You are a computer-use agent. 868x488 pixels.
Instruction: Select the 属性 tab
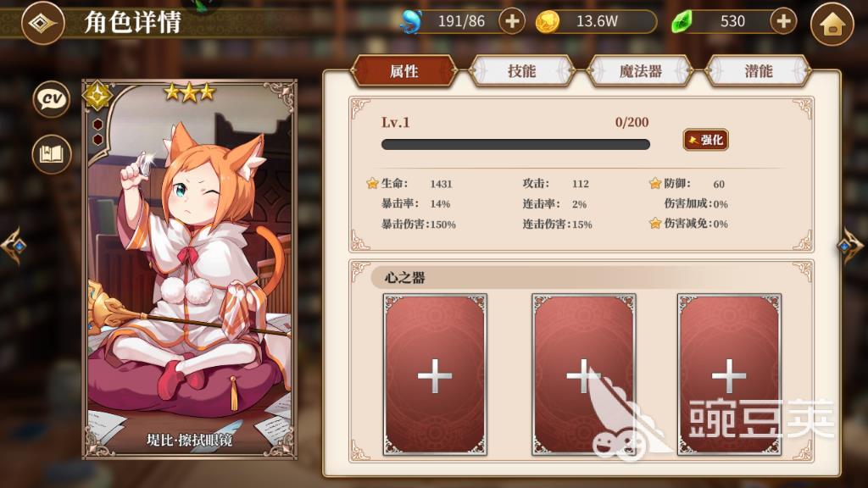pyautogui.click(x=404, y=71)
